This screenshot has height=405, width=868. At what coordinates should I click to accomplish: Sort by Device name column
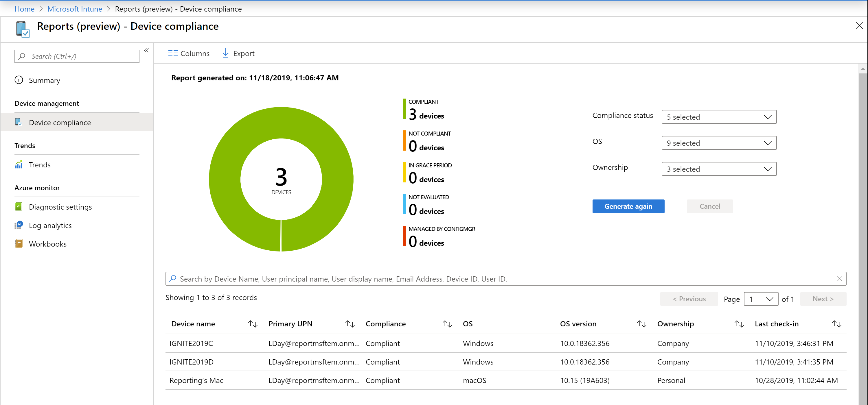251,323
